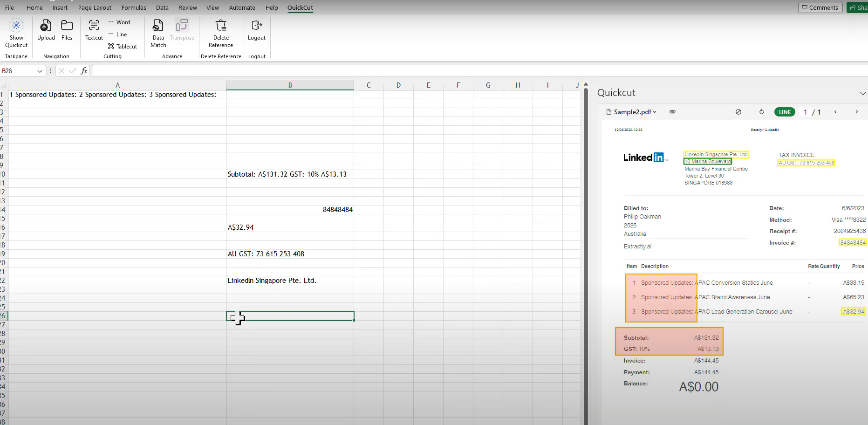868x425 pixels.
Task: Click the refresh icon in the Quickcut panel
Action: (x=762, y=112)
